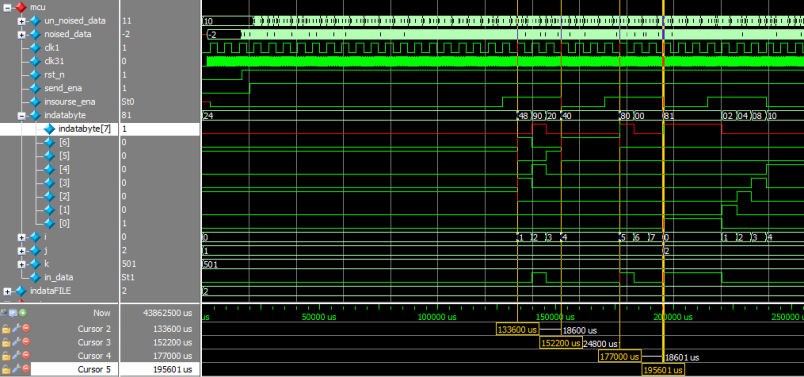The width and height of the screenshot is (804, 377).
Task: Click the 177000 us cursor flag on timeline
Action: click(619, 356)
